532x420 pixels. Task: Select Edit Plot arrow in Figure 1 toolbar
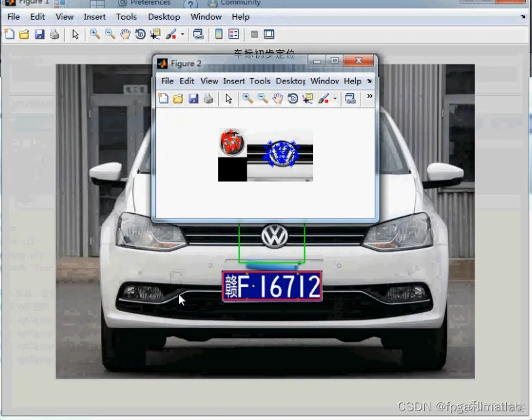[x=75, y=35]
